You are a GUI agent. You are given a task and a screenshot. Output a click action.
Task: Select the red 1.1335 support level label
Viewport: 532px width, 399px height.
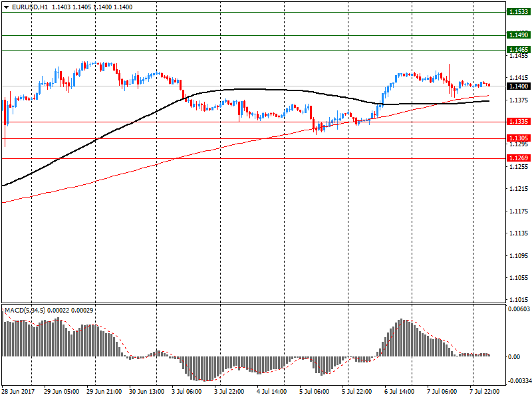[x=519, y=122]
